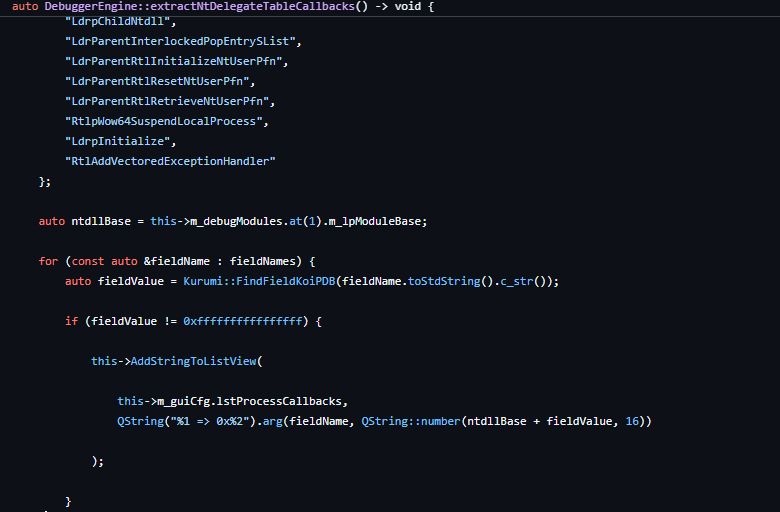Click m_debugModules in the assignment line

tap(236, 221)
